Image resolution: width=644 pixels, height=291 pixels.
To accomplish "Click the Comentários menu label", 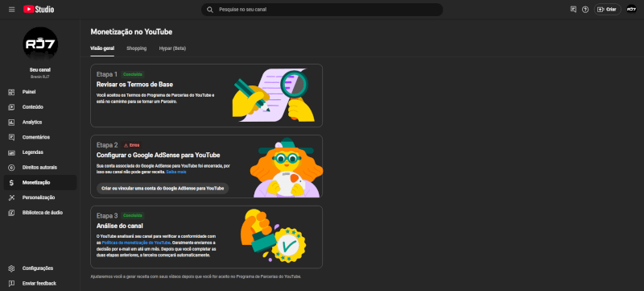I will pos(36,137).
